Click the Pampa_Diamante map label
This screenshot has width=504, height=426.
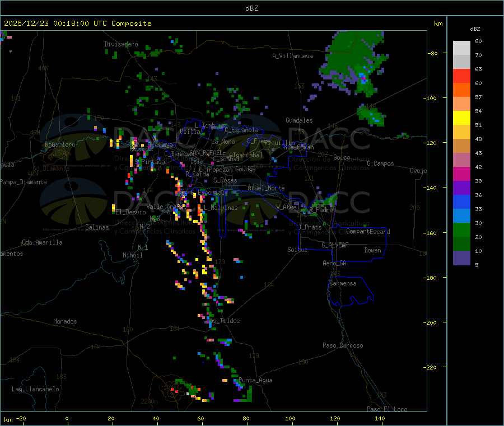[x=24, y=182]
